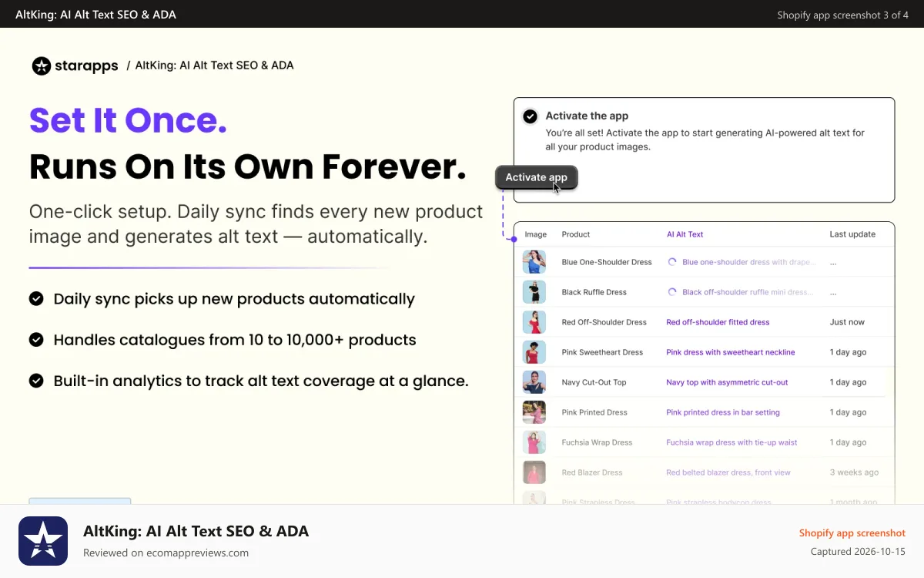Image resolution: width=924 pixels, height=578 pixels.
Task: Click breadcrumb 'AltKing: AI Alt Text SEO & ADA'
Action: coord(214,66)
